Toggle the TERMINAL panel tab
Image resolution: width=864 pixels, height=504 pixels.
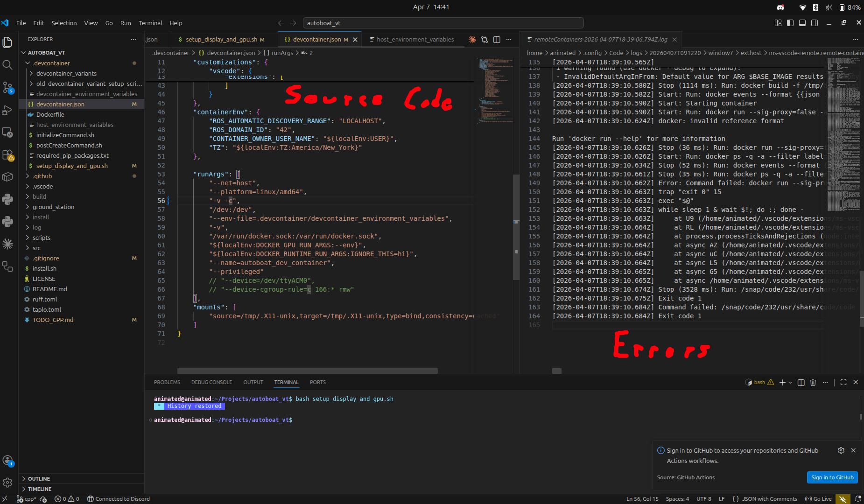(286, 382)
